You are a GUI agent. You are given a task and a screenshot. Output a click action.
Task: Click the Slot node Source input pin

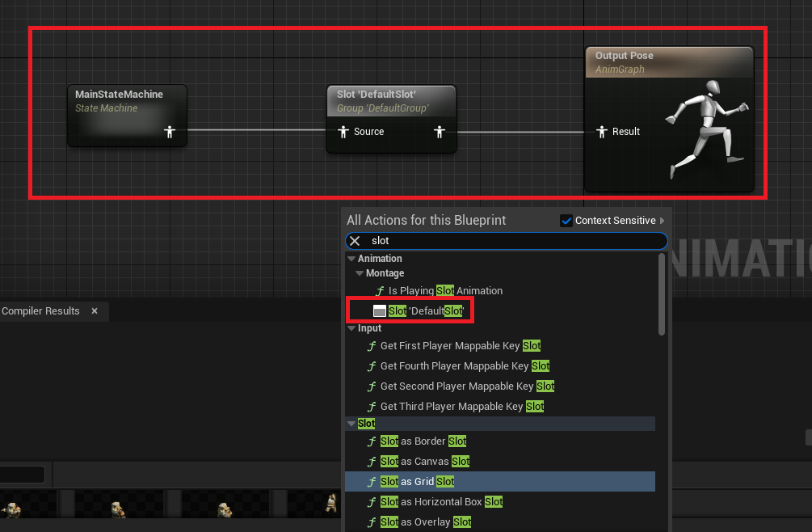coord(343,132)
